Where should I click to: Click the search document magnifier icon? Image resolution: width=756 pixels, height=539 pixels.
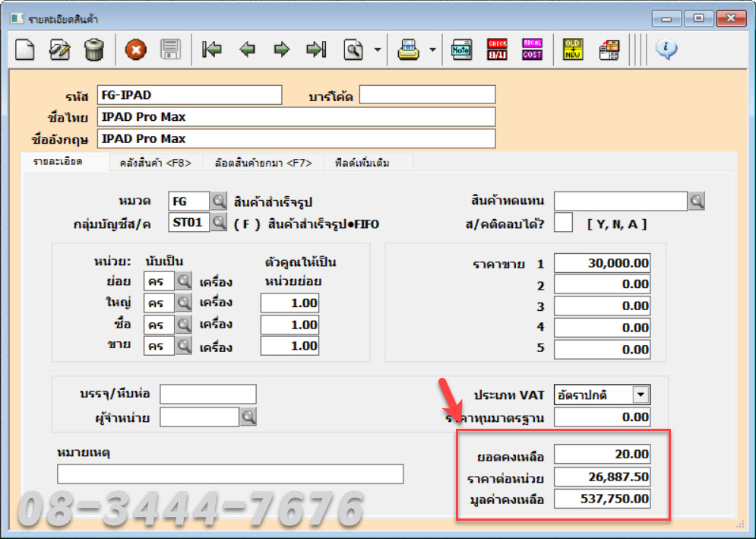point(353,49)
